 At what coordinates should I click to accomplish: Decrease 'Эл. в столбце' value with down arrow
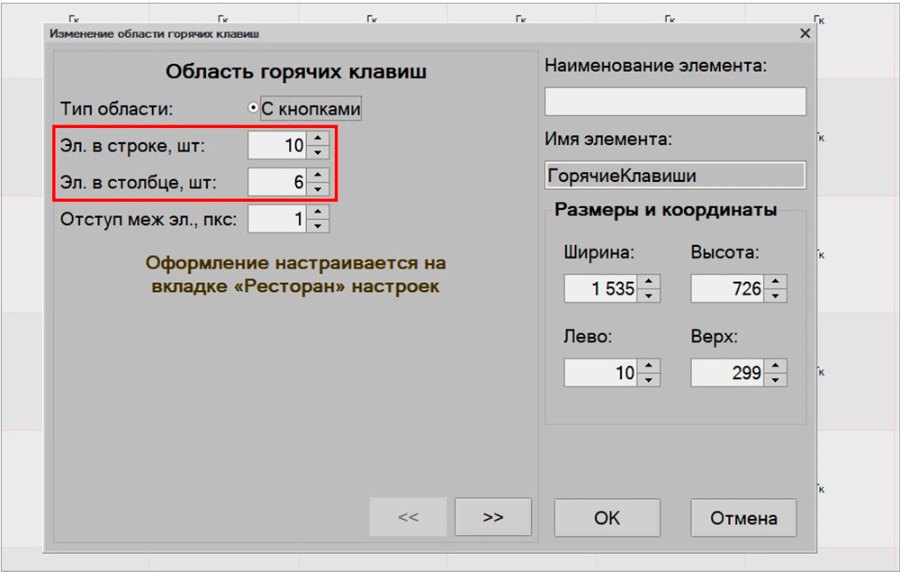click(x=318, y=189)
